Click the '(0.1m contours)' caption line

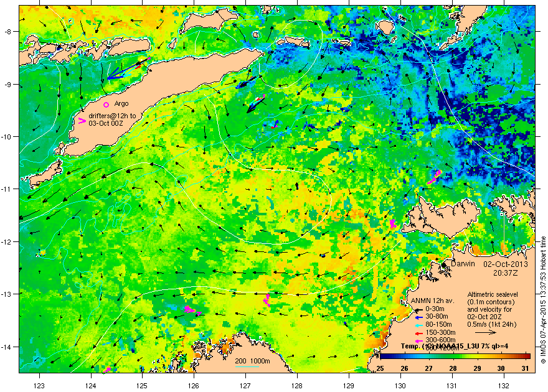491,302
